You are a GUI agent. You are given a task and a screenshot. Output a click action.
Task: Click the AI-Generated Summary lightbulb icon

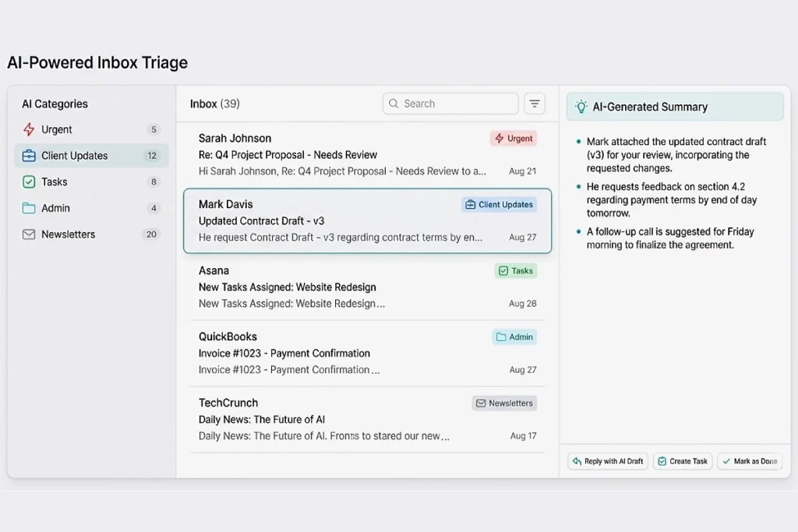pyautogui.click(x=580, y=107)
